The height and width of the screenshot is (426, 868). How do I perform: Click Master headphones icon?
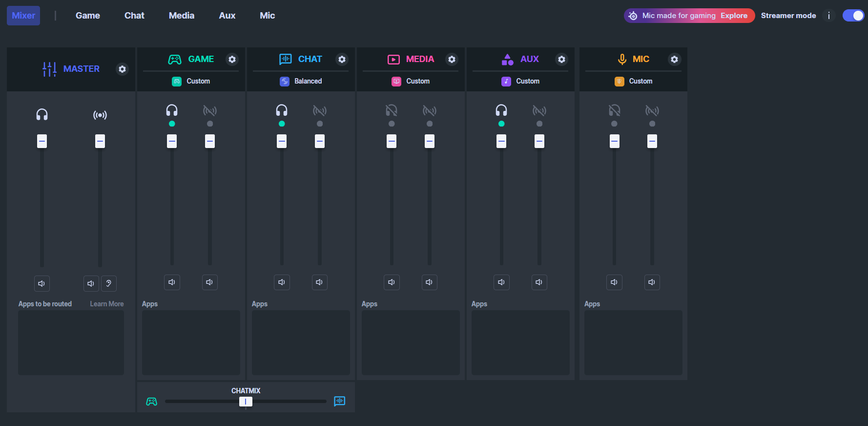click(42, 115)
